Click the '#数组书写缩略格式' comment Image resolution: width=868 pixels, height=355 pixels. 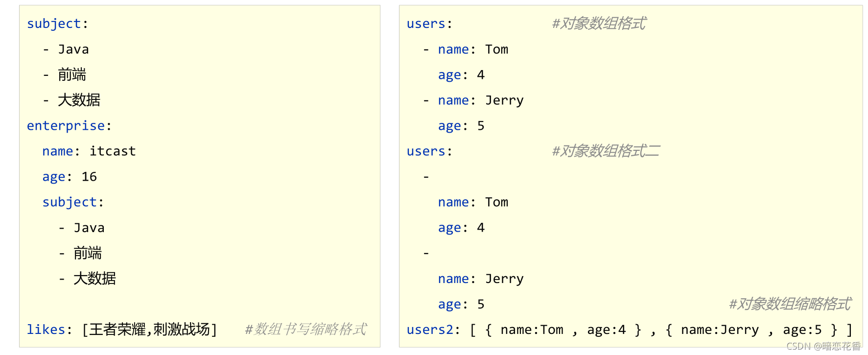tap(305, 329)
